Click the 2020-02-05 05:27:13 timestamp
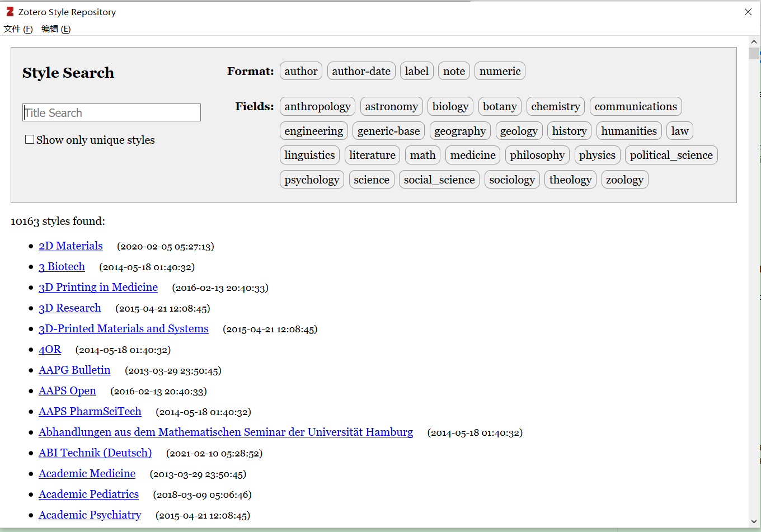The width and height of the screenshot is (761, 532). [x=166, y=247]
